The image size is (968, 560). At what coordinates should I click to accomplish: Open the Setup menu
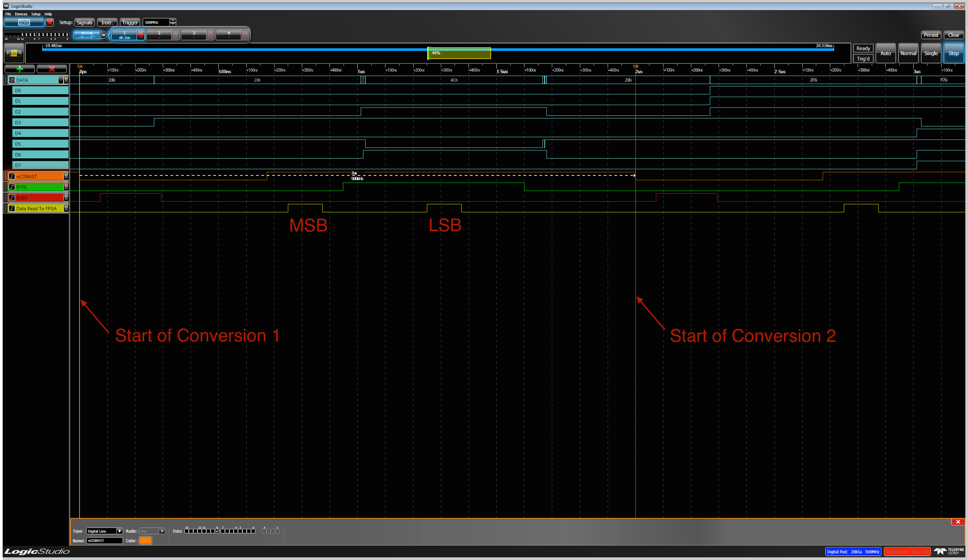coord(36,14)
